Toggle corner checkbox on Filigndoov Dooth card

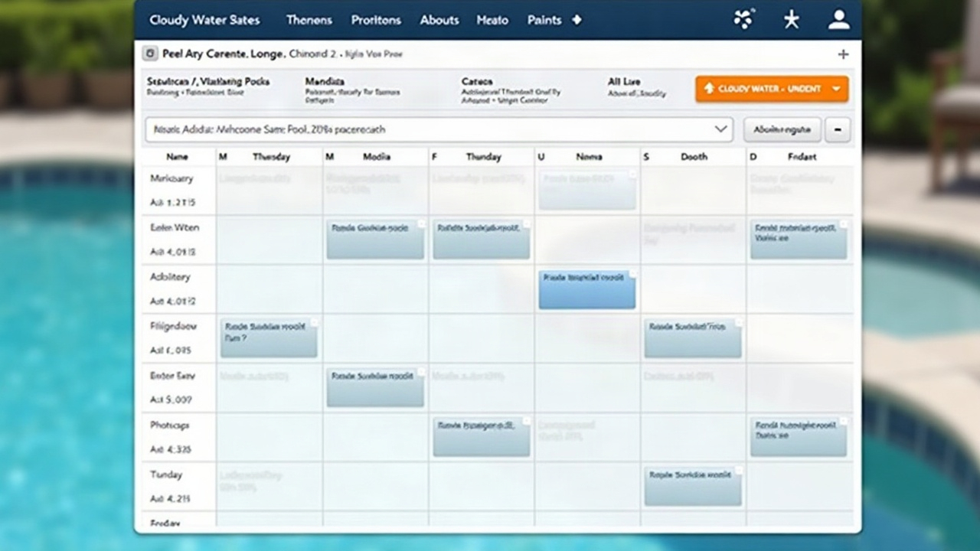click(737, 323)
